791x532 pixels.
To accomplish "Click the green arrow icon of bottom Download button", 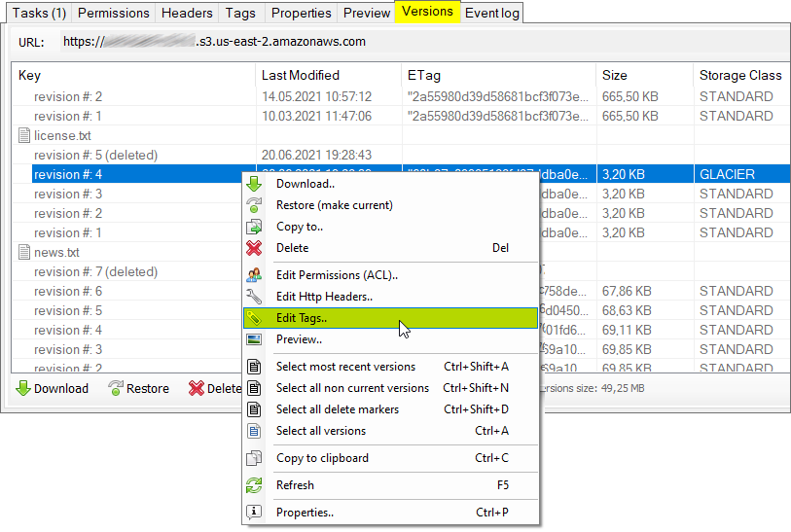I will [x=23, y=388].
